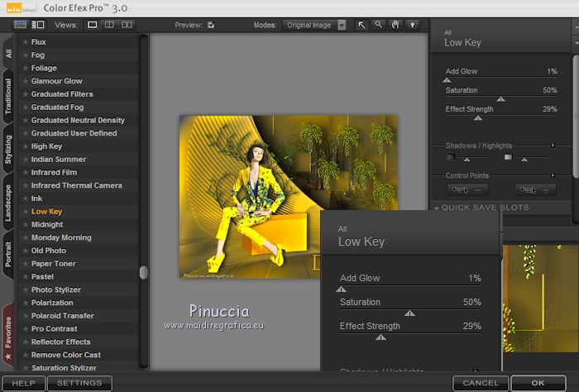The image size is (579, 392).
Task: Activate the Pan hand tool
Action: coord(395,25)
